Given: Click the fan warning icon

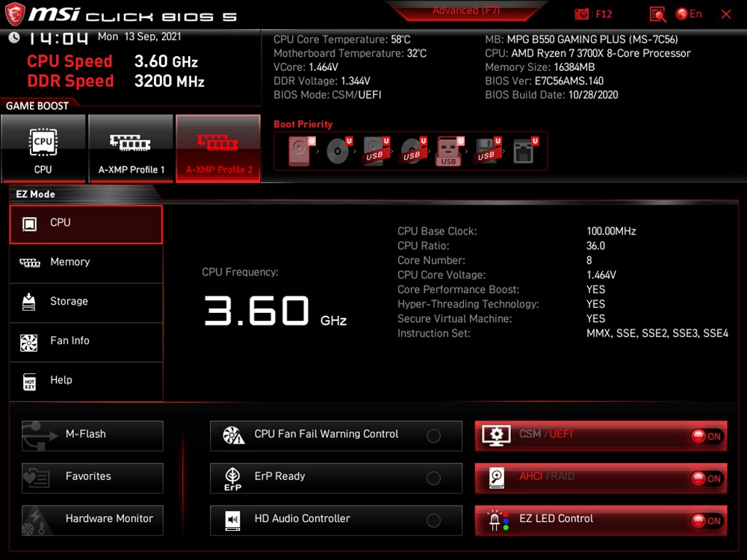Looking at the screenshot, I should coord(233,435).
